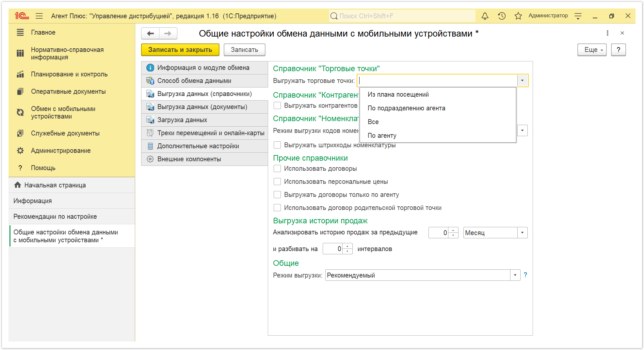Switch to Выгрузка данных (документы) tab

pyautogui.click(x=204, y=107)
